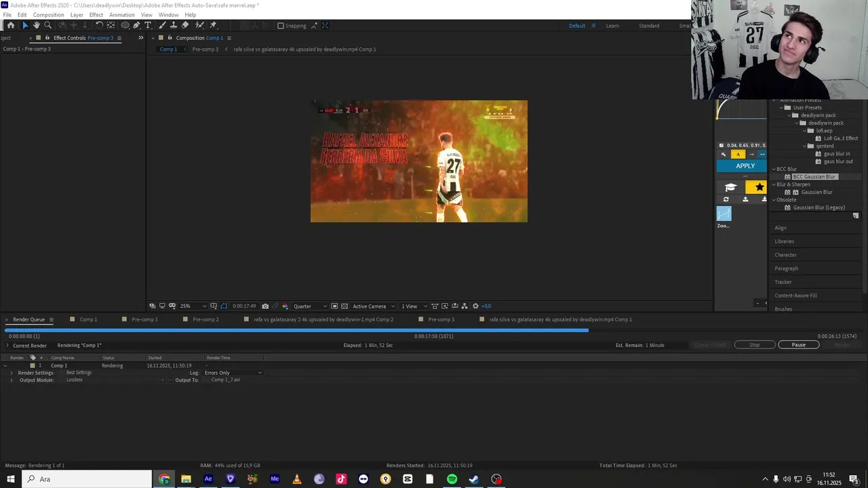Select the Selection arrow tool
868x488 pixels.
[25, 26]
